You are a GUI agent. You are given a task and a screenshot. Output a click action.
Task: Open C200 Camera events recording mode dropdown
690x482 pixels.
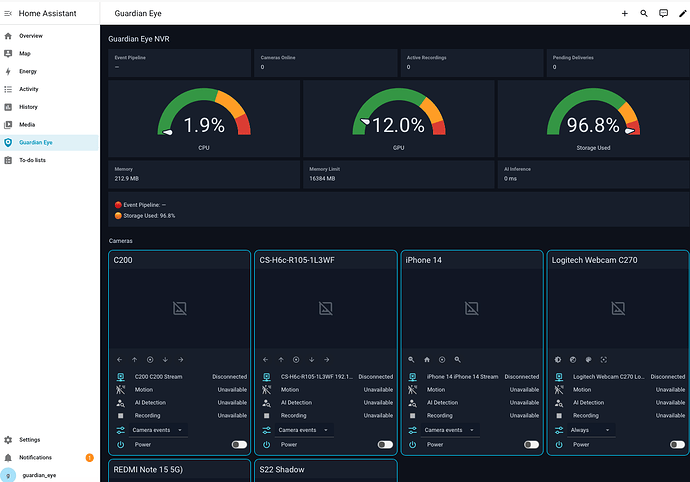click(158, 430)
